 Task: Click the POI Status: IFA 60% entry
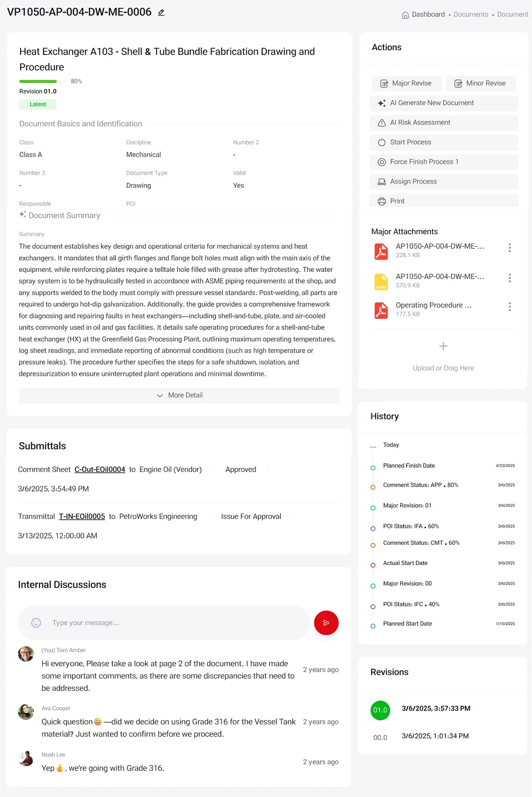click(x=411, y=526)
